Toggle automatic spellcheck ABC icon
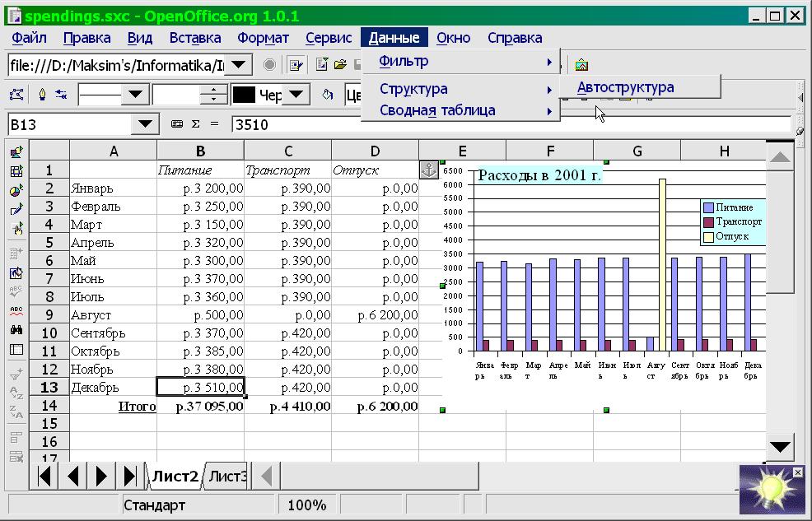 tap(16, 311)
